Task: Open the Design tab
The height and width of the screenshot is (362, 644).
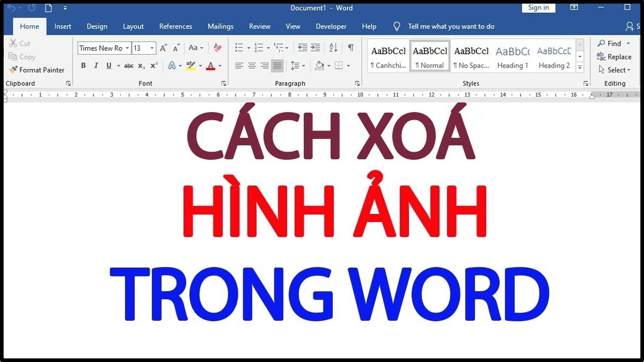Action: (97, 26)
